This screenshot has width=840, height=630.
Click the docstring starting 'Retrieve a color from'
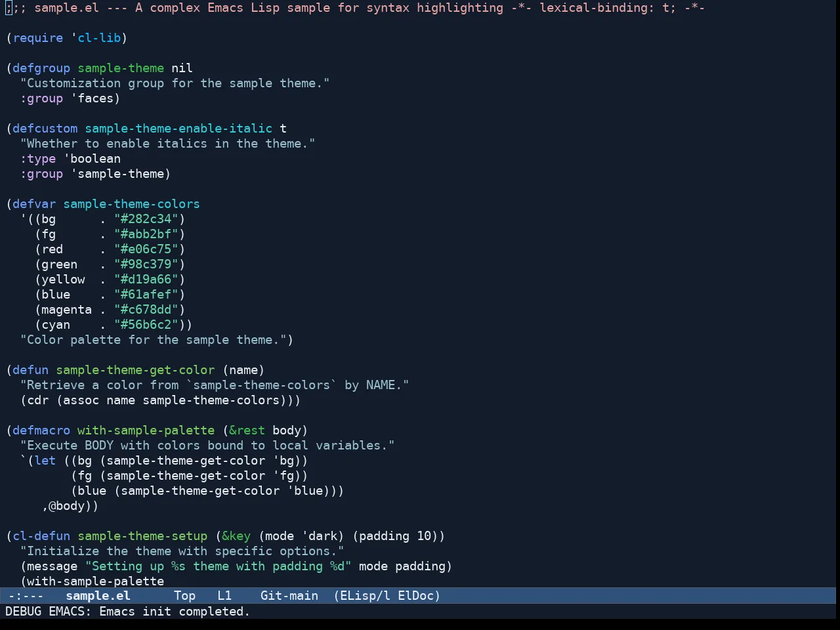tap(215, 385)
